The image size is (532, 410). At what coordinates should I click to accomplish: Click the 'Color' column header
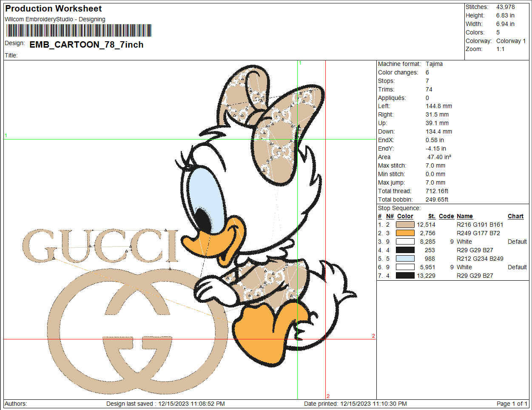click(x=405, y=216)
